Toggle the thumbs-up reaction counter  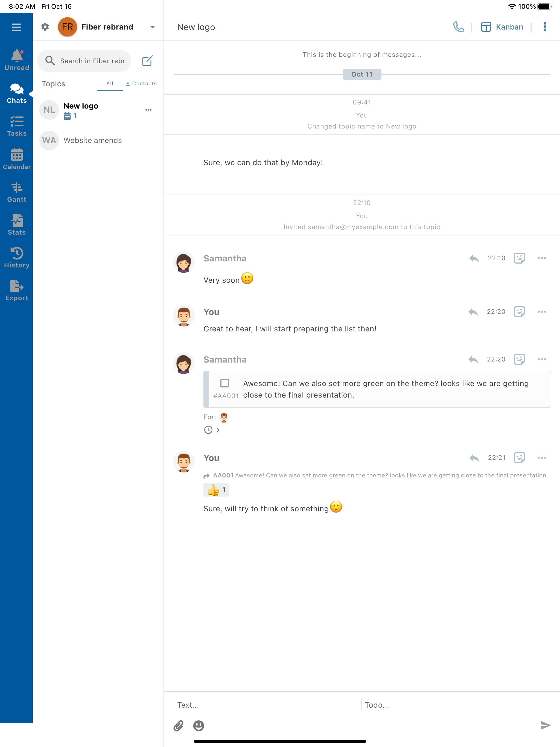click(216, 490)
